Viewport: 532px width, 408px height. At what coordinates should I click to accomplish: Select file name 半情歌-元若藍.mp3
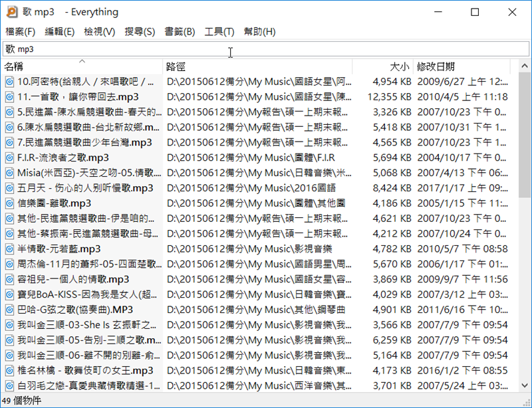[59, 249]
